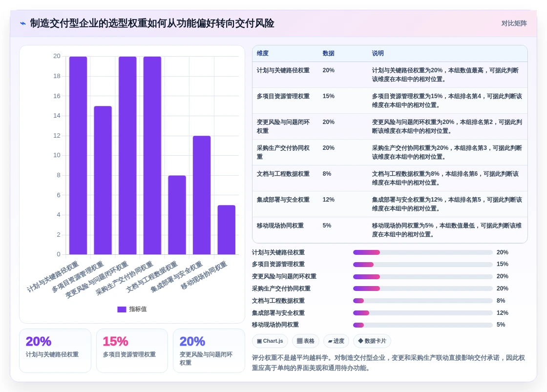547x392 pixels.
Task: Click the chart title about 选型权重
Action: (x=152, y=23)
